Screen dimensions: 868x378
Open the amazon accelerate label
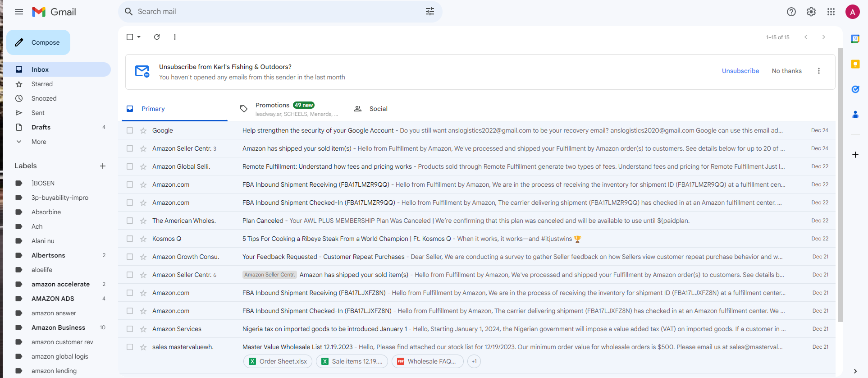tap(57, 284)
